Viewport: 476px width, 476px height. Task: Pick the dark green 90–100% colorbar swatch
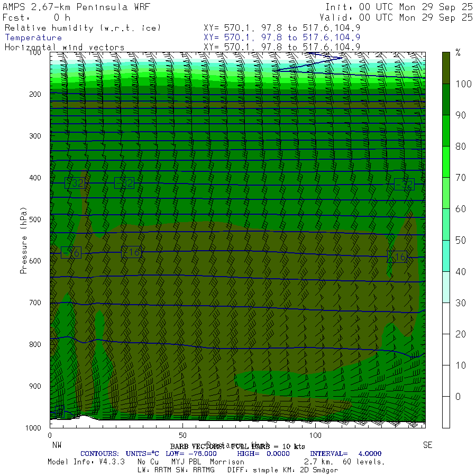coord(446,99)
